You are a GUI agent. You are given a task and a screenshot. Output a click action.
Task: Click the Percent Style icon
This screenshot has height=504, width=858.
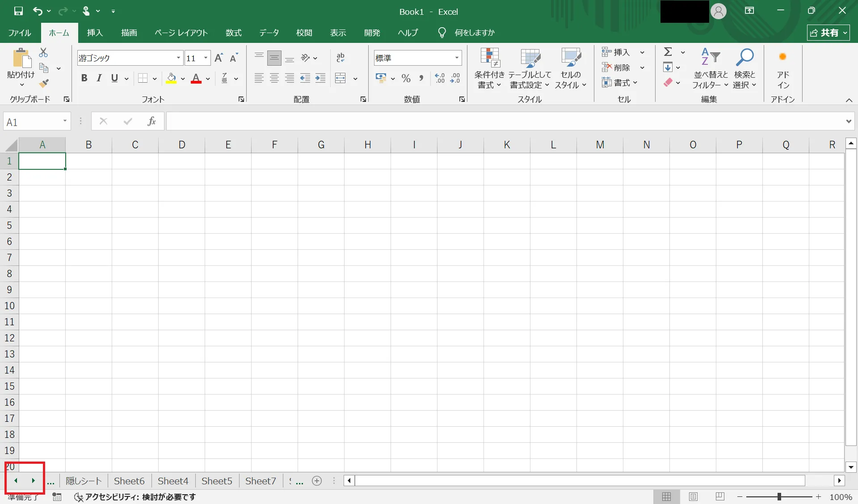click(406, 79)
